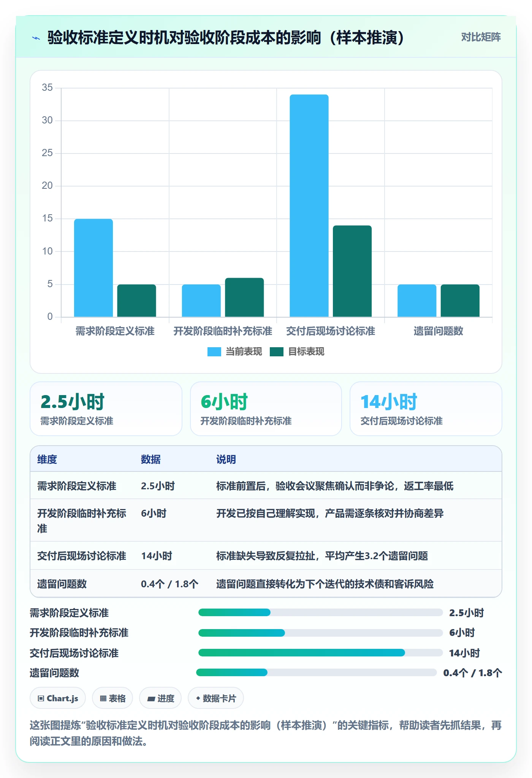Screen dimensions: 532x778
Task: Click the 14小时 value beside progress bar
Action: click(x=464, y=653)
